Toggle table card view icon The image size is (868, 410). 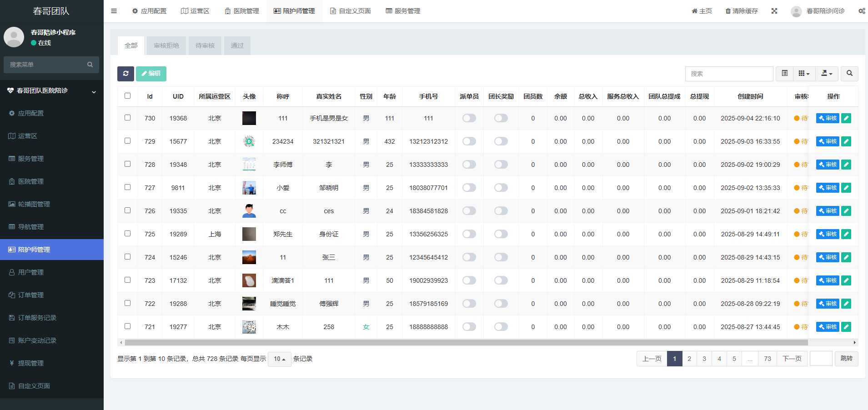coord(784,74)
